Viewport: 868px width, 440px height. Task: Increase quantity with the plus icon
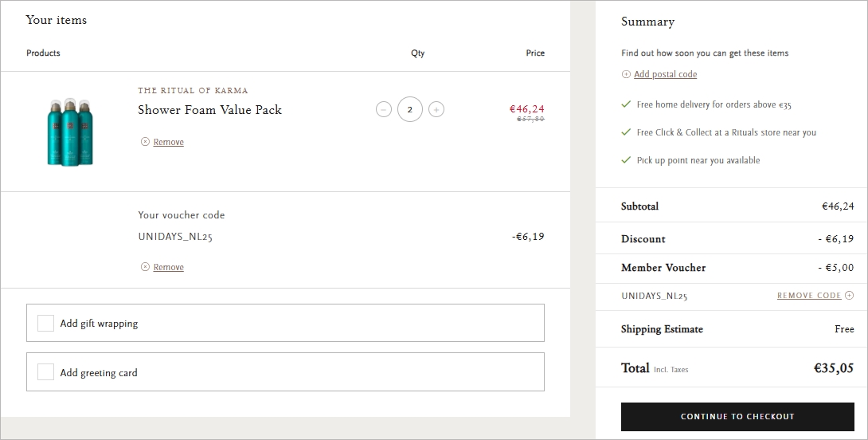point(436,109)
